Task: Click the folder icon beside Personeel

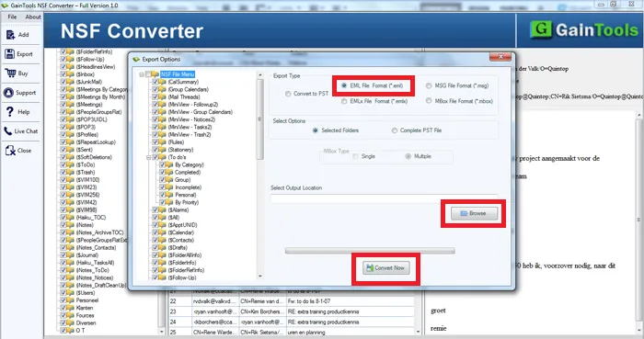Action: 71,300
